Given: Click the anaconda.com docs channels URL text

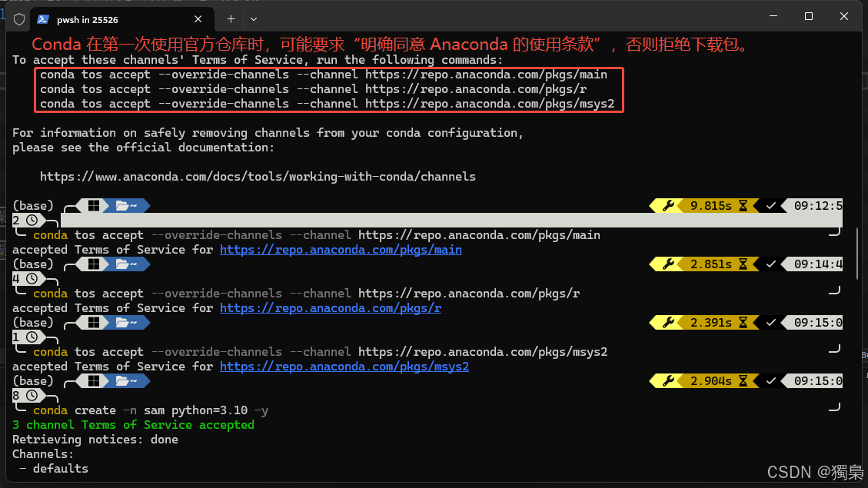Looking at the screenshot, I should (x=258, y=177).
